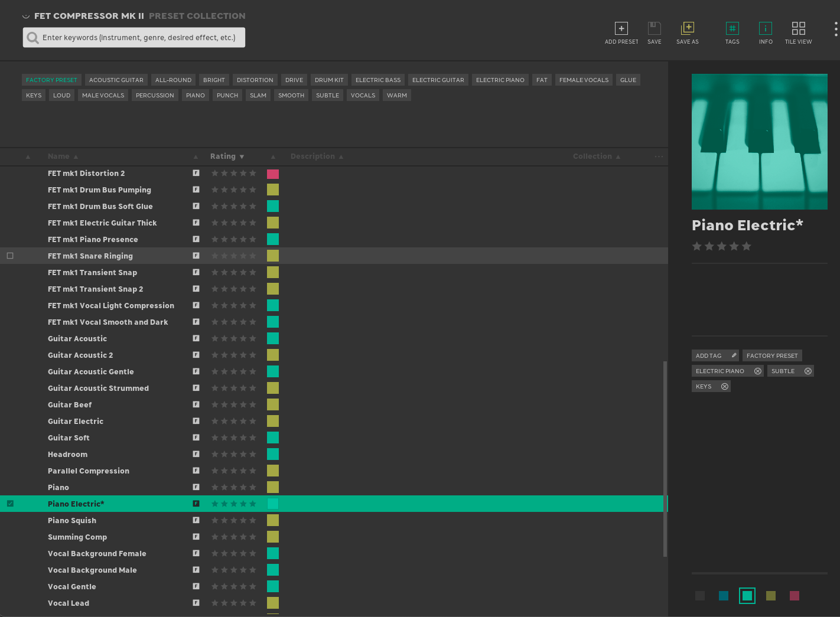Toggle the Info panel icon
The height and width of the screenshot is (617, 840).
point(765,29)
